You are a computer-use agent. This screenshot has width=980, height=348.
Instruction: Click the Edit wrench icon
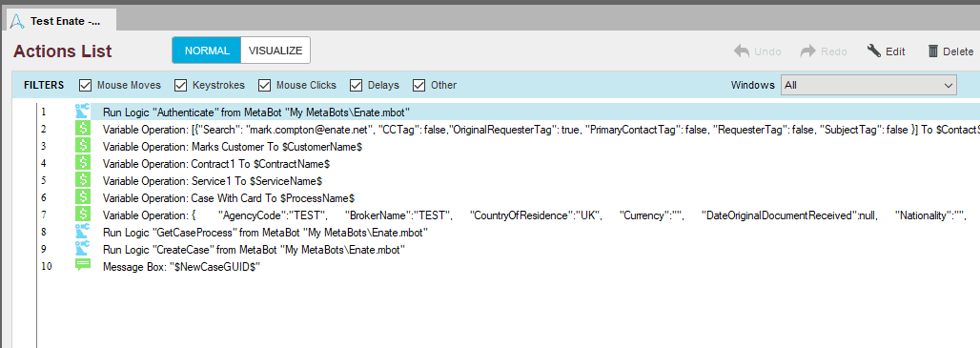tap(874, 51)
